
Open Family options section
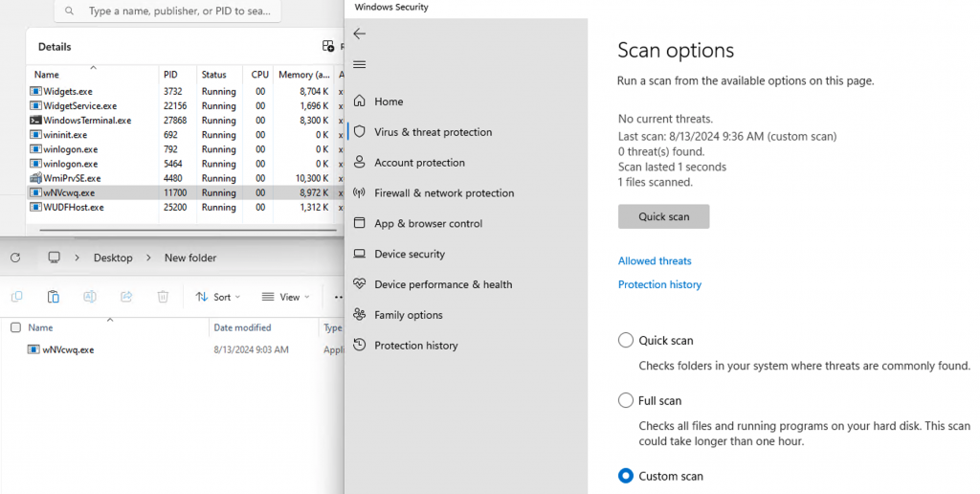(x=408, y=315)
